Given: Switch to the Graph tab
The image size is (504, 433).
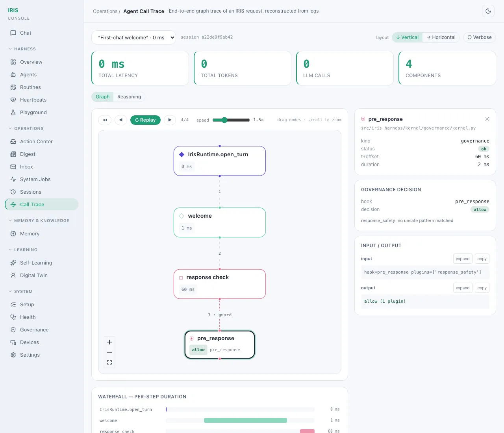Looking at the screenshot, I should [102, 97].
